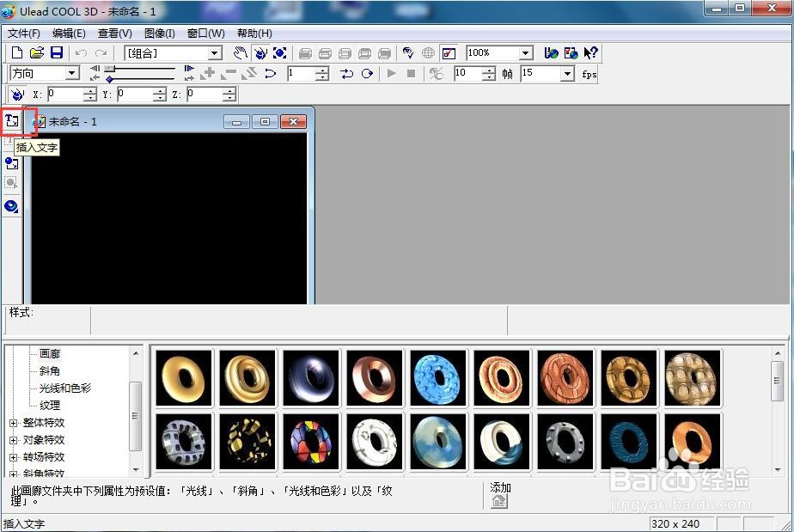Viewport: 794px width, 532px height.
Task: Toggle the show/hide eye icon
Action: (x=408, y=52)
